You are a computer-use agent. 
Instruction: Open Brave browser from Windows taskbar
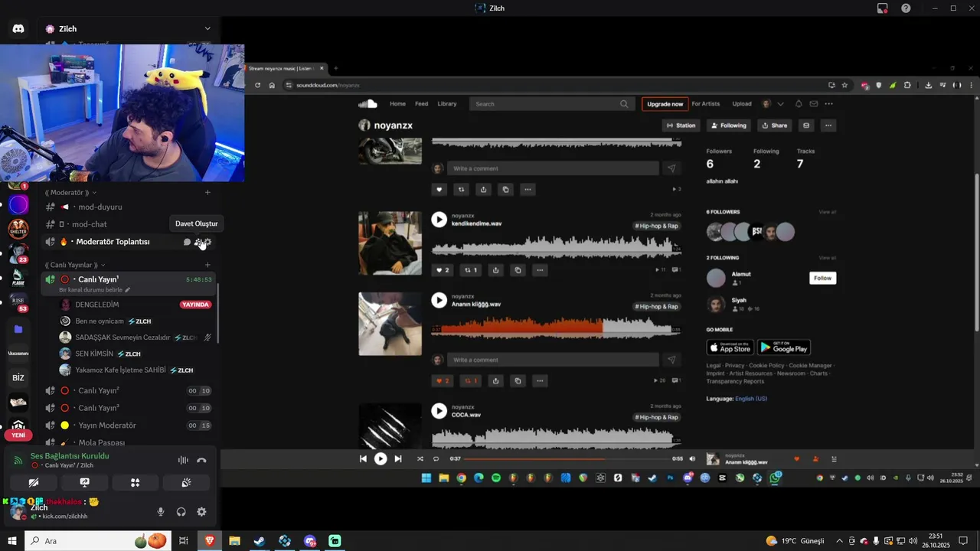[210, 541]
